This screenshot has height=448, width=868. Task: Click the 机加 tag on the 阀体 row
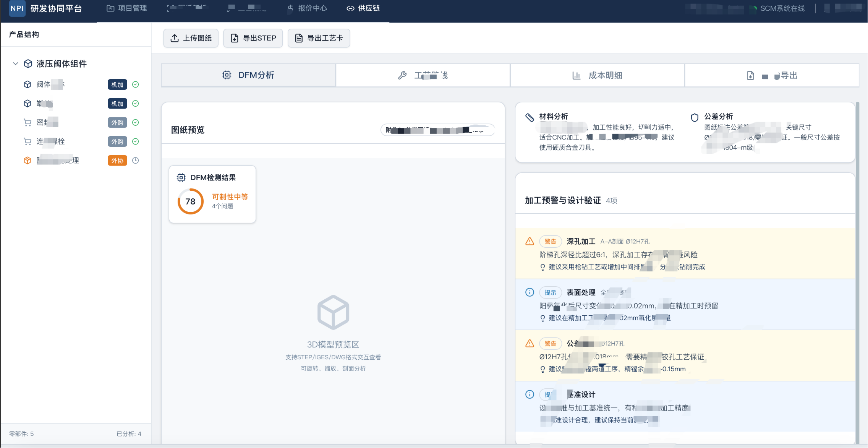[117, 85]
